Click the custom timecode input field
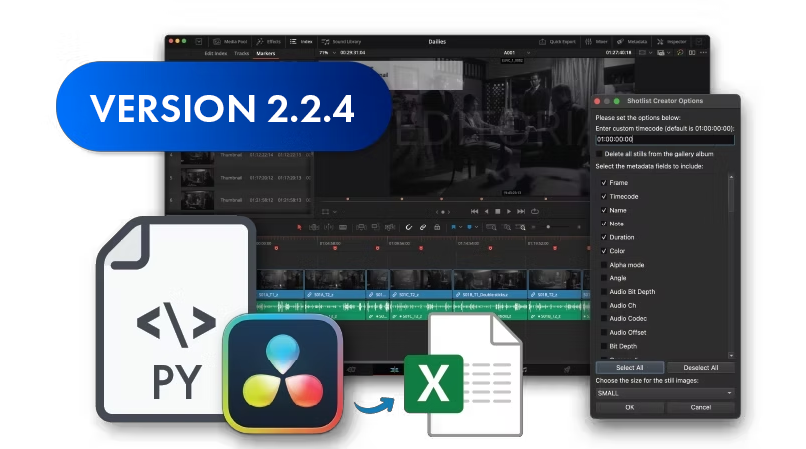This screenshot has width=806, height=449. (665, 139)
